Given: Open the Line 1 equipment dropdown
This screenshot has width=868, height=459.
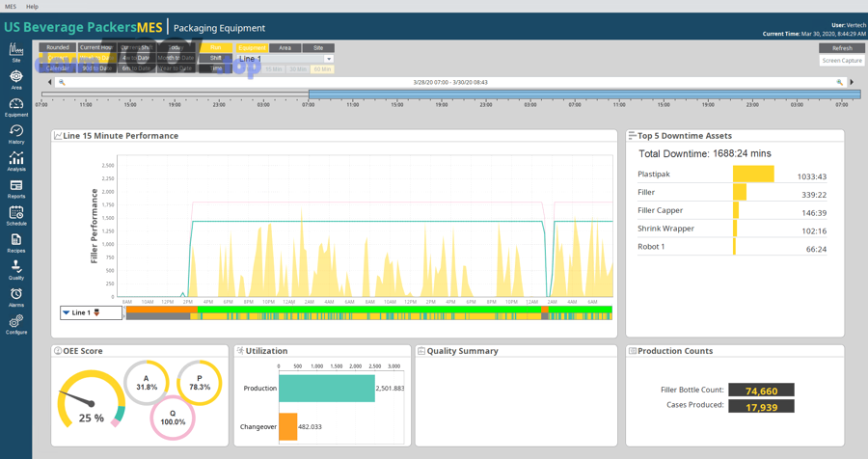Looking at the screenshot, I should [328, 59].
